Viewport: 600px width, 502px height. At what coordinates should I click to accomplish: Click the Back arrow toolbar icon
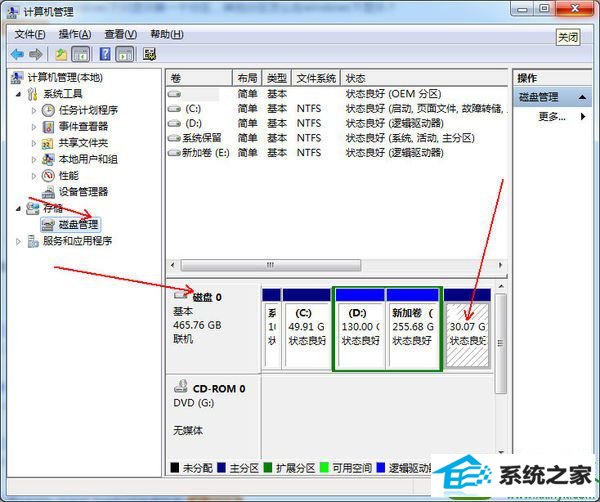pyautogui.click(x=17, y=54)
